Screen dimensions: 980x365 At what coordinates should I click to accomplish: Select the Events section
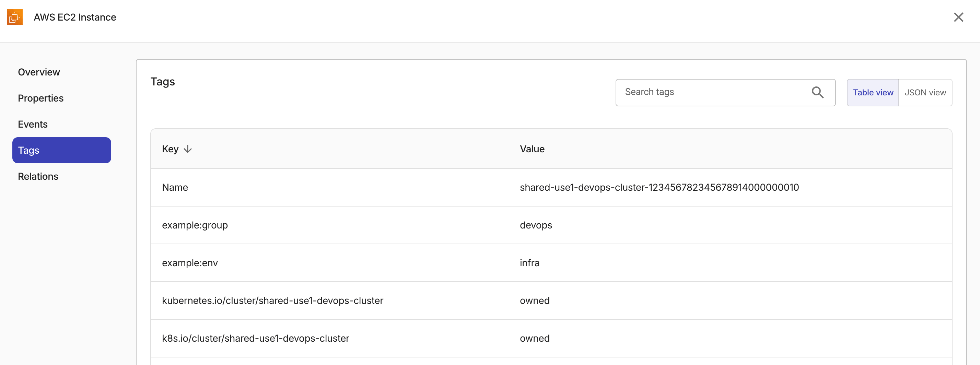click(x=32, y=124)
